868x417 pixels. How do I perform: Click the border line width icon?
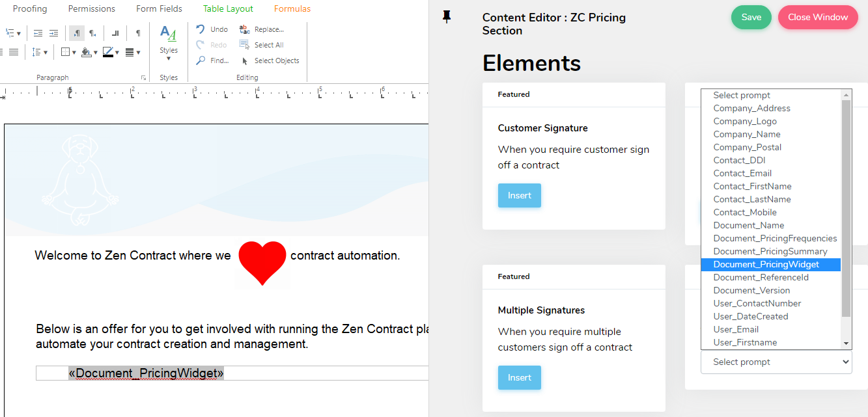point(130,52)
